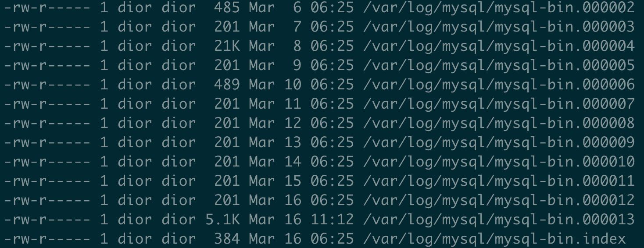The height and width of the screenshot is (248, 644).
Task: Click the 5.1K file size value
Action: tap(223, 220)
